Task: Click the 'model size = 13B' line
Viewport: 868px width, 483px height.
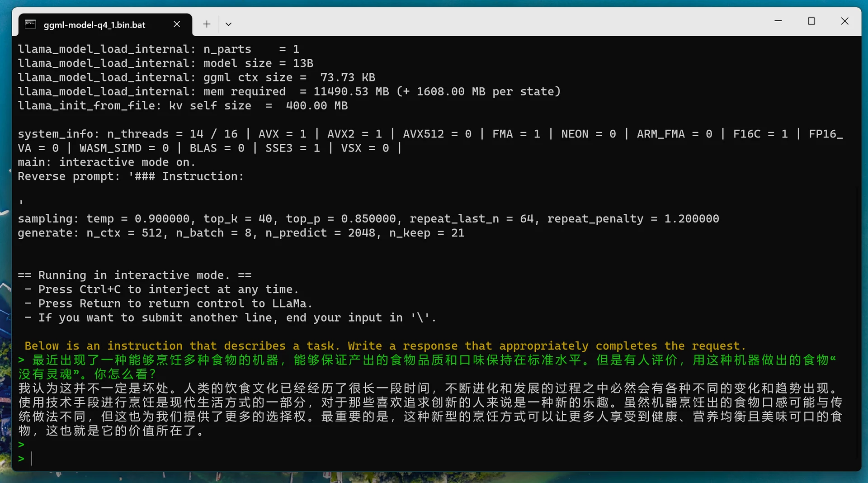Action: click(x=165, y=63)
